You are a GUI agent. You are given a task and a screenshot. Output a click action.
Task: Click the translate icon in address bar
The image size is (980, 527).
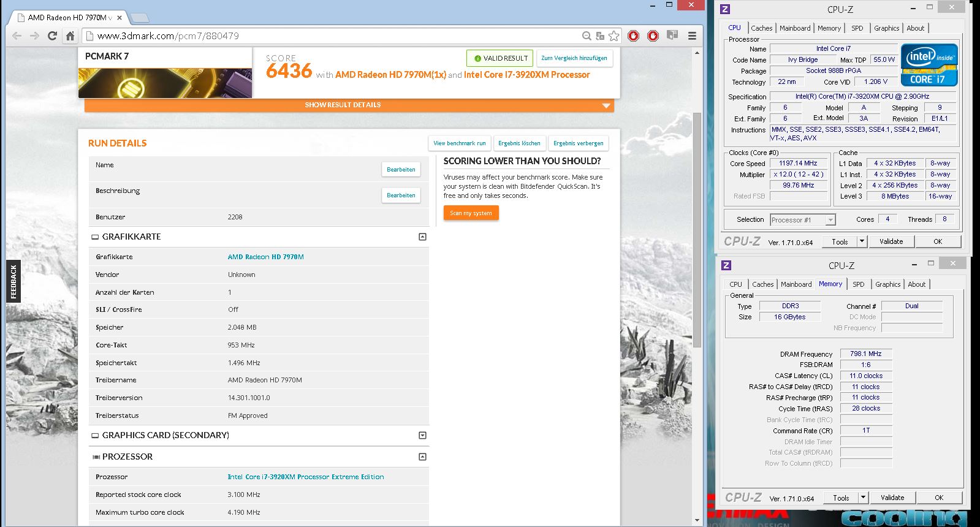[600, 36]
